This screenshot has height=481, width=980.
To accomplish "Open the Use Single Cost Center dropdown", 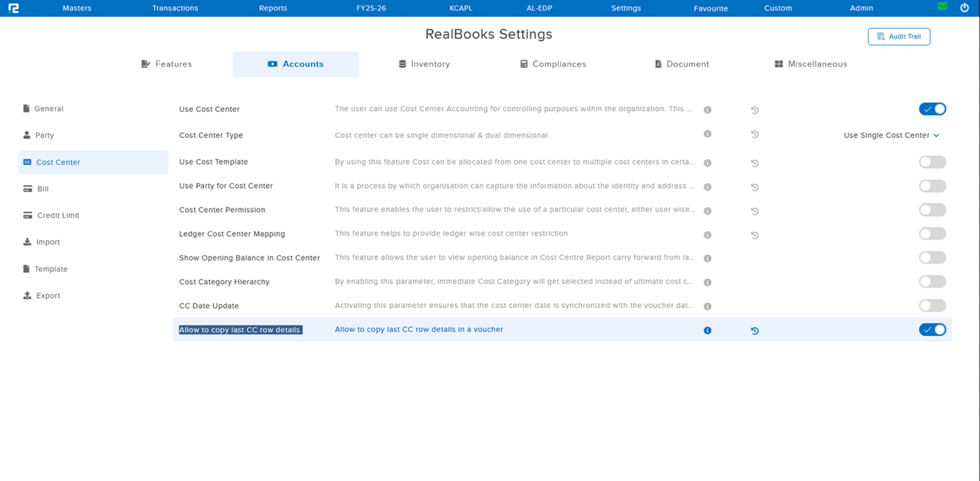I will point(892,135).
